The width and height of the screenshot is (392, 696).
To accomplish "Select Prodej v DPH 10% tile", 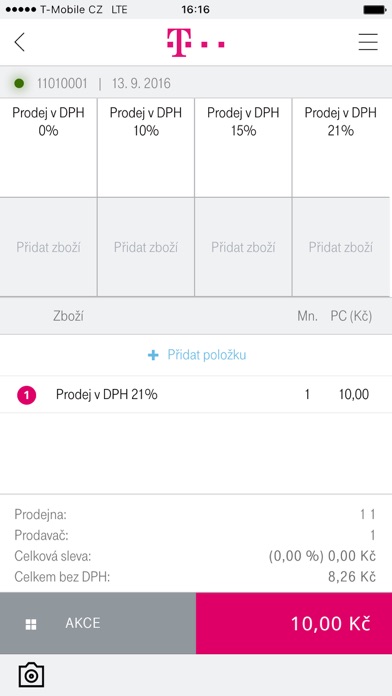I will pyautogui.click(x=146, y=147).
